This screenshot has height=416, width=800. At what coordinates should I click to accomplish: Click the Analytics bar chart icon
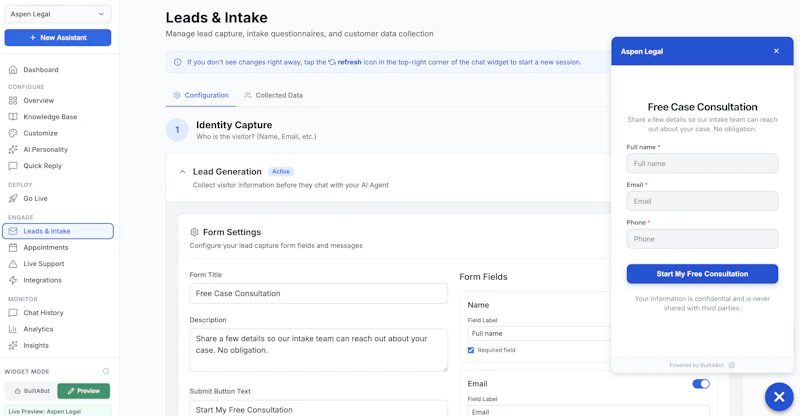click(13, 329)
